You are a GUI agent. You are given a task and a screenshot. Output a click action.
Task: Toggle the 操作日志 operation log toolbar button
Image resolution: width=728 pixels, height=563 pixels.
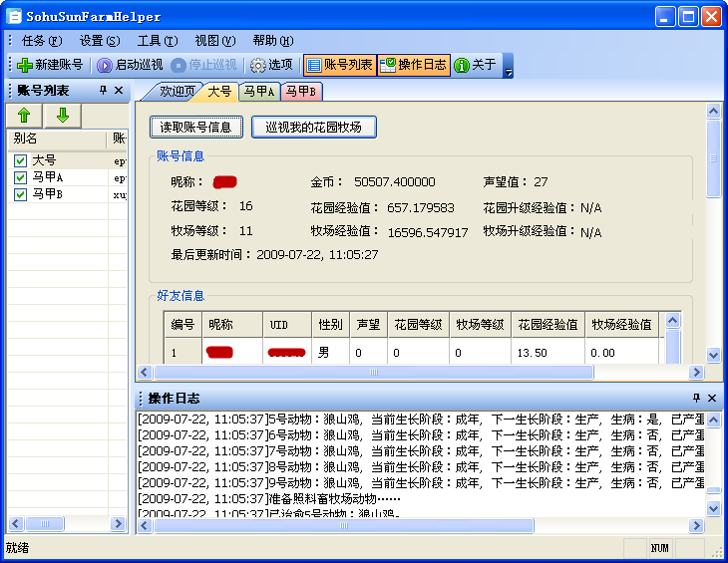[x=413, y=65]
